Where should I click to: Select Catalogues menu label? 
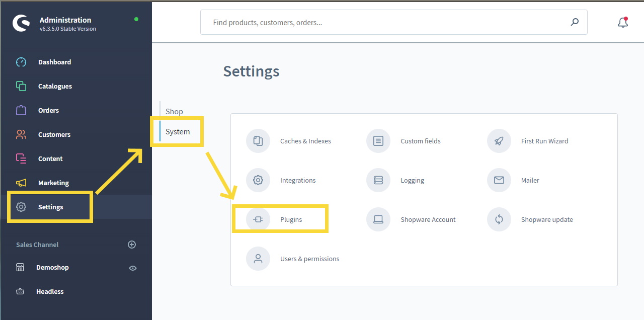pos(55,86)
